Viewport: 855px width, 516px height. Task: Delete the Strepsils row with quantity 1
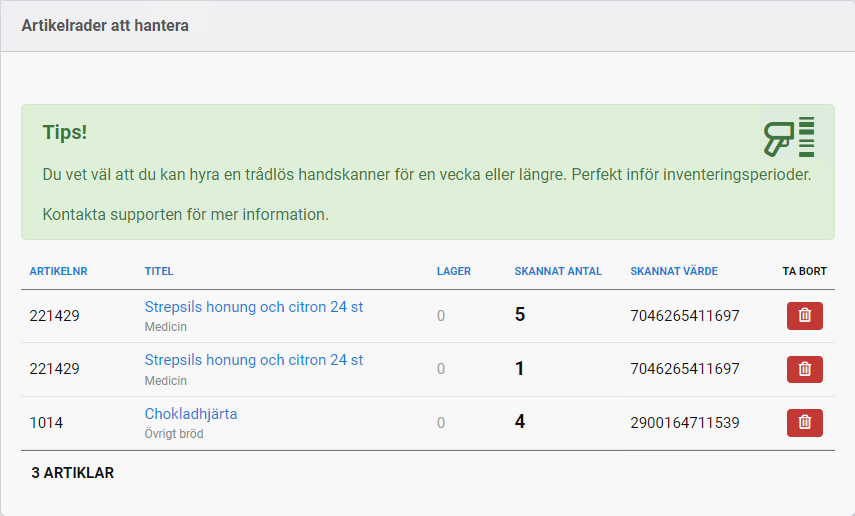tap(804, 369)
